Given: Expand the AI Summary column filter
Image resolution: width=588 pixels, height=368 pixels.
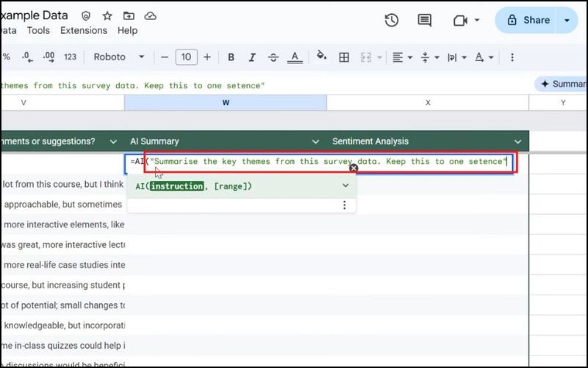Looking at the screenshot, I should [x=315, y=141].
